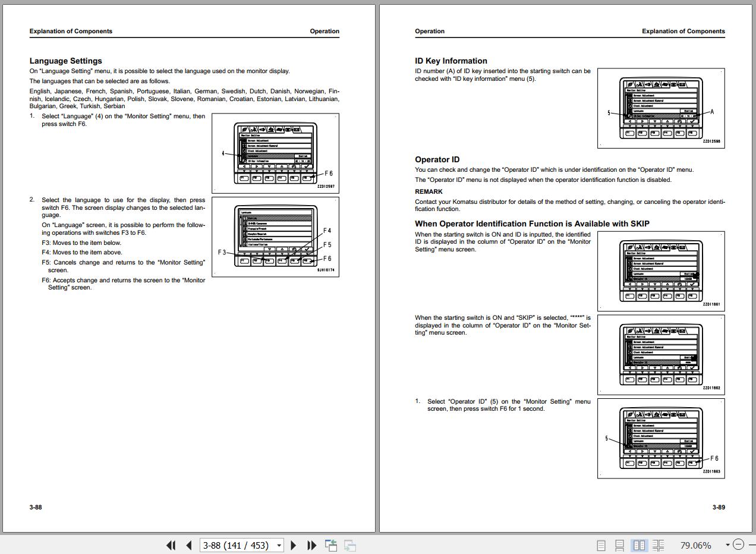Jump to the first page of the document
This screenshot has height=554, width=756.
click(x=171, y=545)
